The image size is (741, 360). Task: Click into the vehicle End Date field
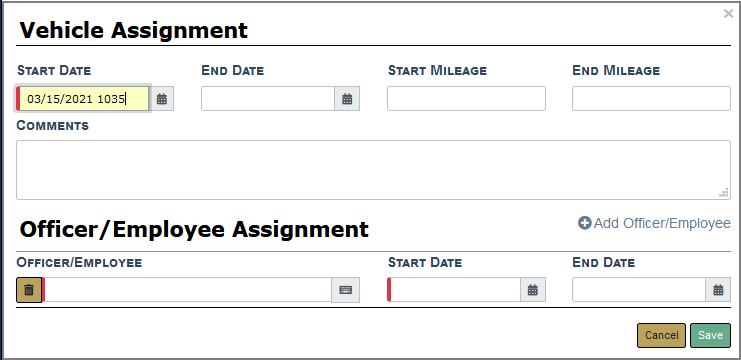tap(268, 99)
